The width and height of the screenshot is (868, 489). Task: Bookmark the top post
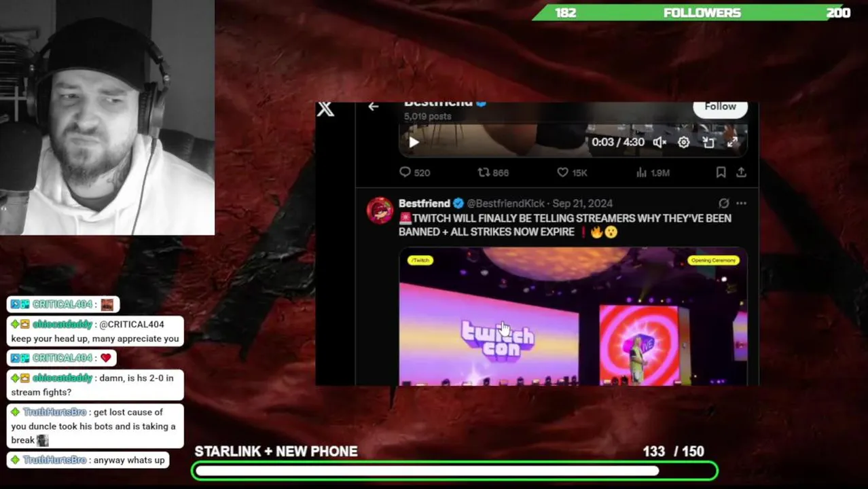click(x=721, y=173)
